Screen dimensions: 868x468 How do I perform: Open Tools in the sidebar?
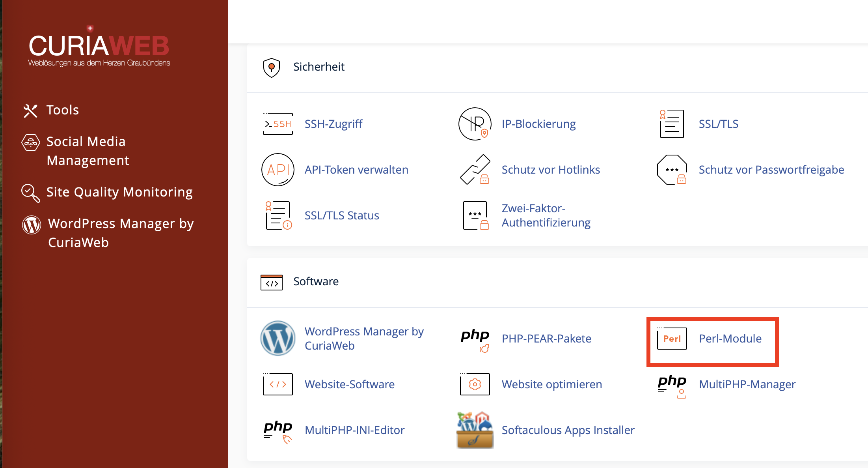[x=63, y=110]
